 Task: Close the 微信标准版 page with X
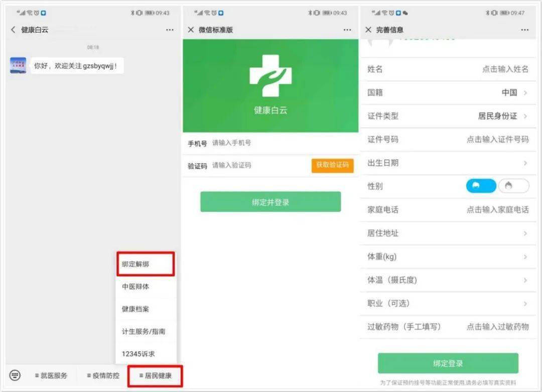(191, 30)
